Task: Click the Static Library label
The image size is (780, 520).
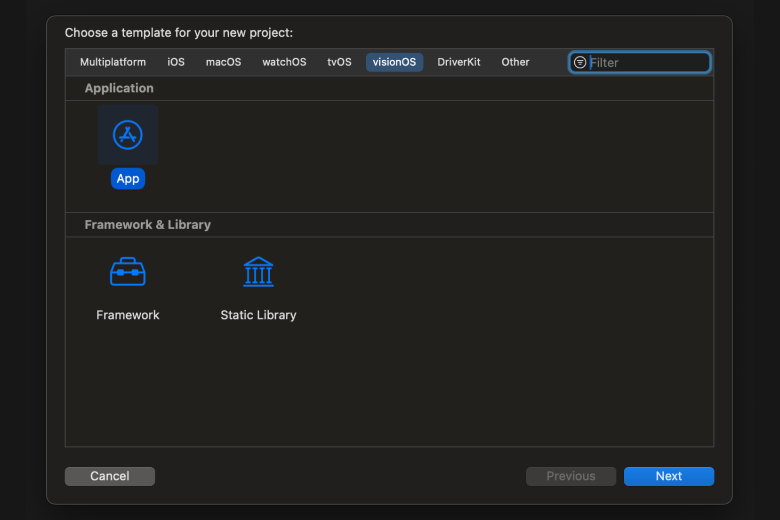Action: tap(258, 315)
